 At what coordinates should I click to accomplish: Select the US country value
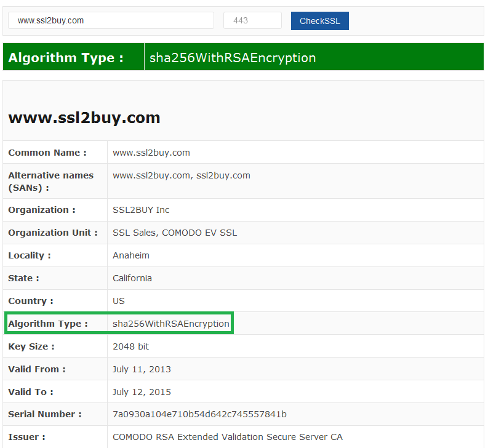119,301
